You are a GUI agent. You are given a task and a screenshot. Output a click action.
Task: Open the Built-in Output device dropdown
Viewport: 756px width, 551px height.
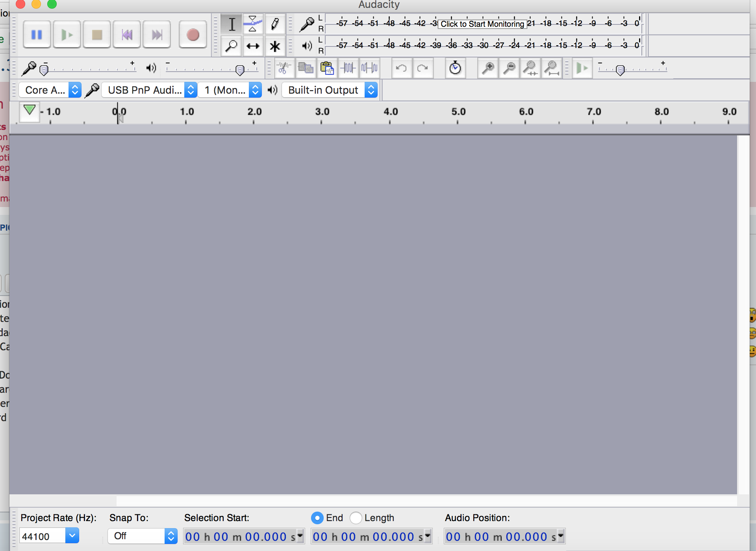pyautogui.click(x=330, y=90)
